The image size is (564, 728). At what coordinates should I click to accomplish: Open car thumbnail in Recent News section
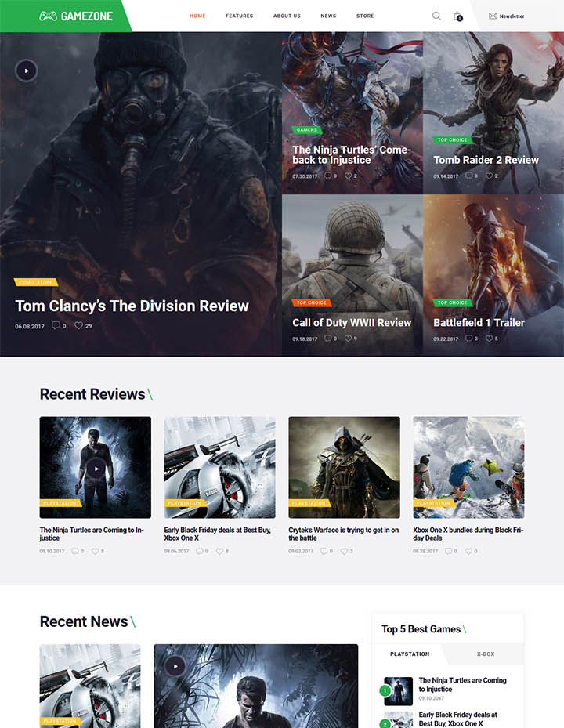89,686
